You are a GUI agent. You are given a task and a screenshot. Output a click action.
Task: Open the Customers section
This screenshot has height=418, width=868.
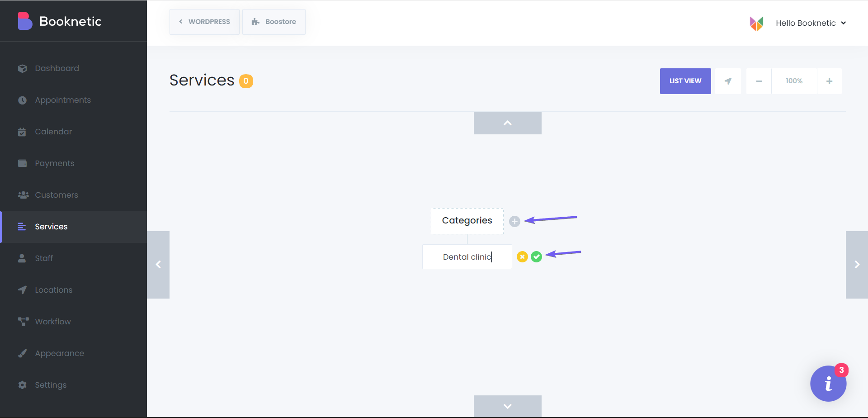pos(73,195)
